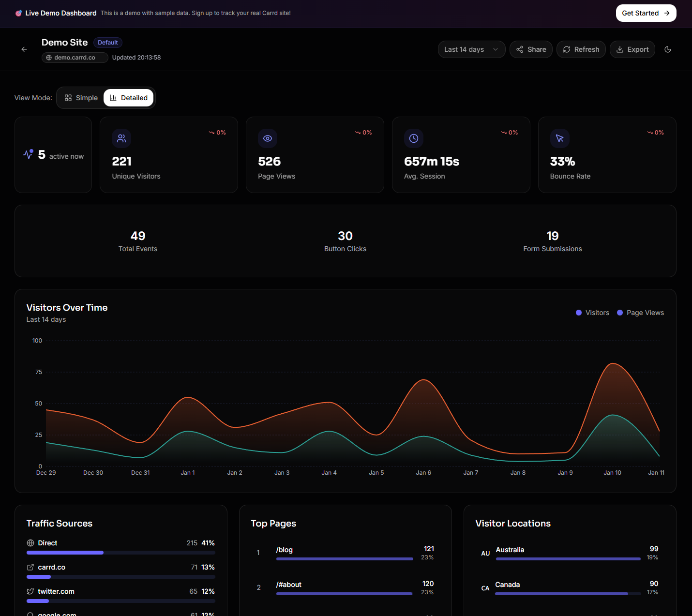The image size is (692, 616).
Task: Click the Bounce Rate stat card
Action: coord(607,155)
